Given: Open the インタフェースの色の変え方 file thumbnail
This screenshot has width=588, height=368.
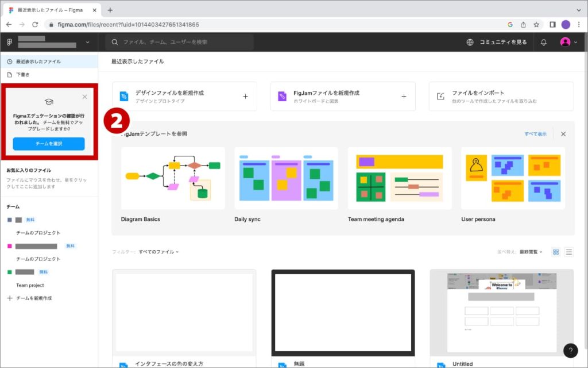Looking at the screenshot, I should pos(184,312).
